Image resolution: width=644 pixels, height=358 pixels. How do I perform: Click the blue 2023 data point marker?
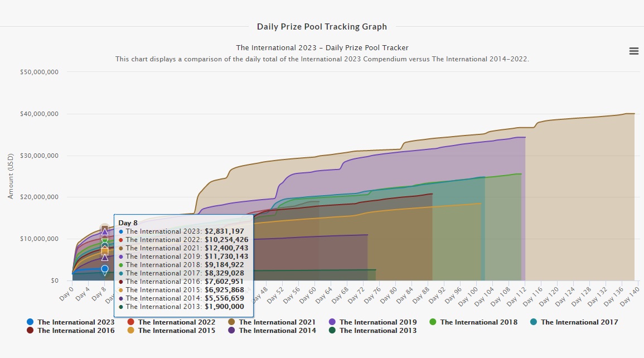click(x=104, y=269)
